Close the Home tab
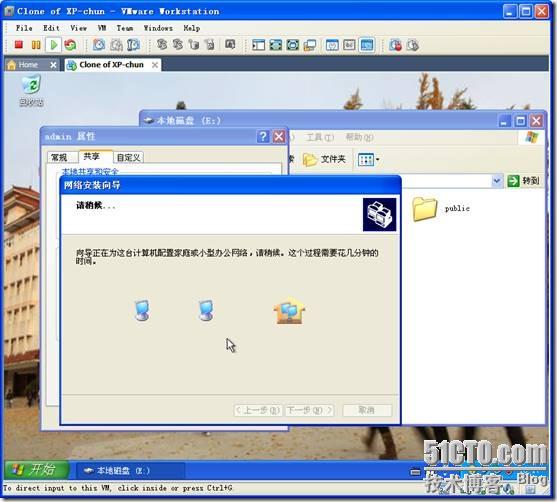Screen dimensions: 557x502 [x=53, y=65]
